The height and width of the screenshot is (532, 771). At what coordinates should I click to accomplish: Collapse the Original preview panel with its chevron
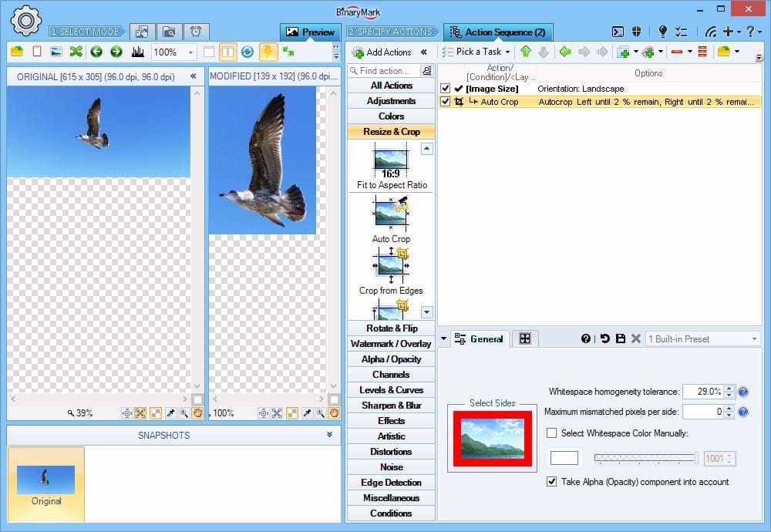(194, 76)
